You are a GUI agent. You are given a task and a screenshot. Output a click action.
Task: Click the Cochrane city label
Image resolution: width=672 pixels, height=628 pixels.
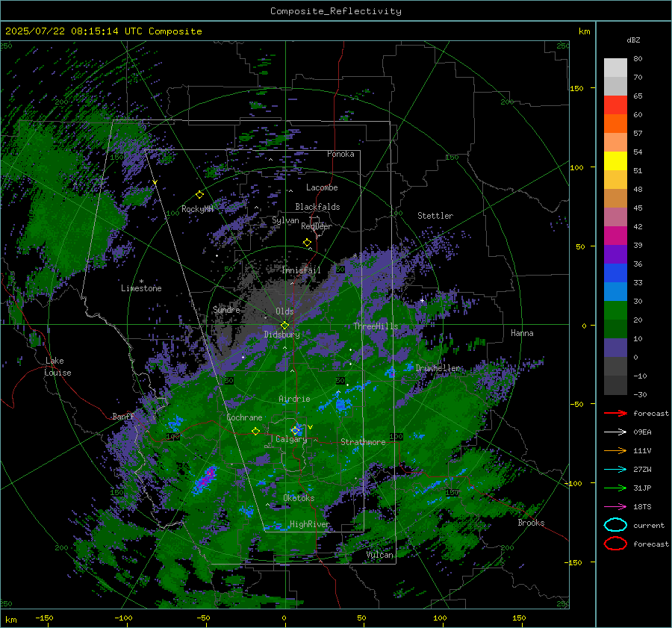click(x=244, y=417)
